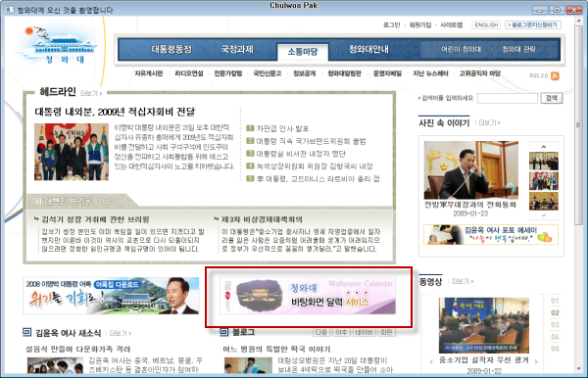This screenshot has width=588, height=378.
Task: Go to 어린이 청와대
Action: tap(461, 49)
